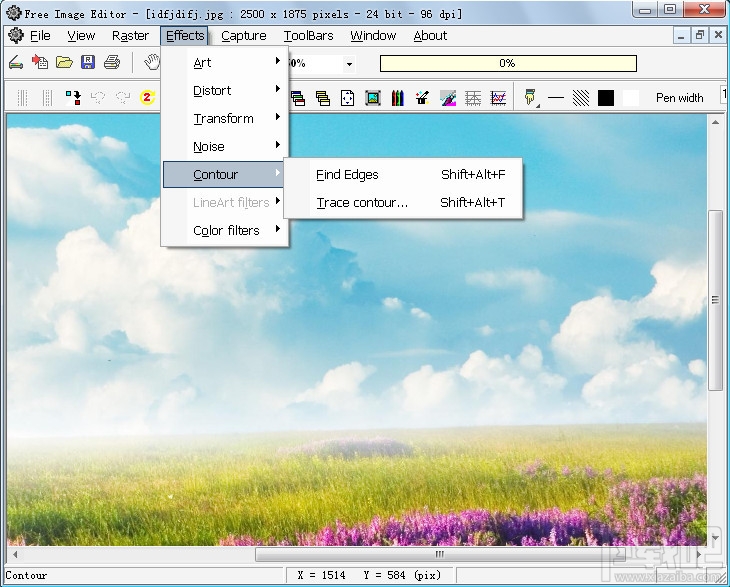Screen dimensions: 730x587
Task: Click the gray grid table icon
Action: tap(473, 98)
